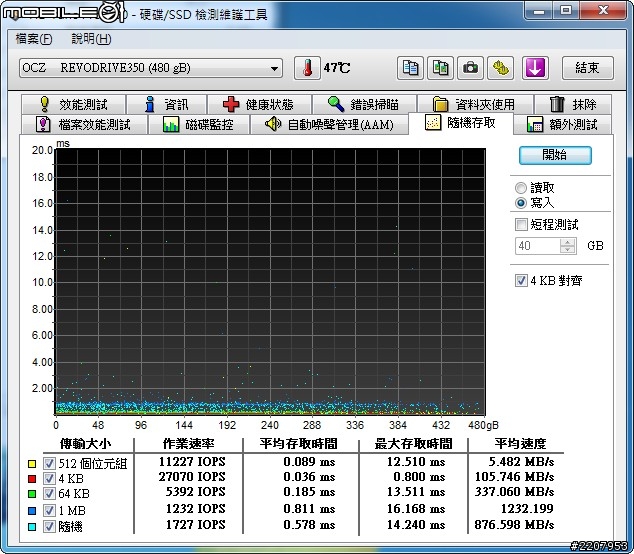634x554 pixels.
Task: Click the yellow 512 bytes color swatch
Action: [32, 463]
